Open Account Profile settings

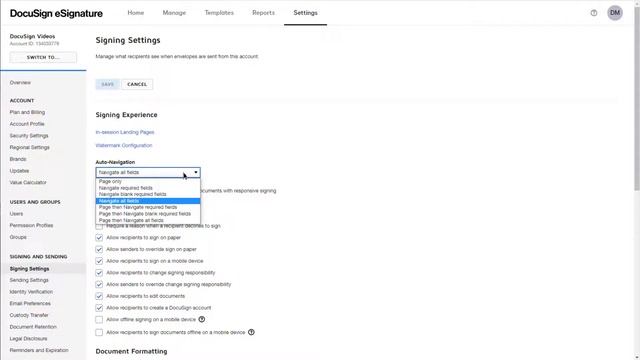point(27,124)
